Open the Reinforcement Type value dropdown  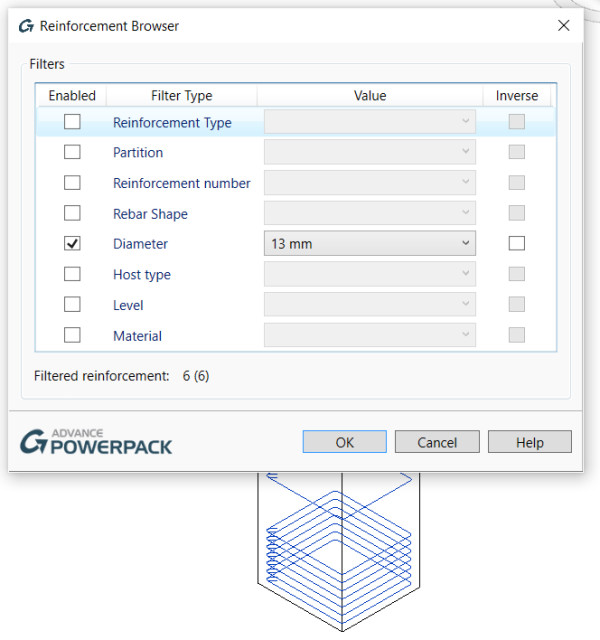click(370, 122)
